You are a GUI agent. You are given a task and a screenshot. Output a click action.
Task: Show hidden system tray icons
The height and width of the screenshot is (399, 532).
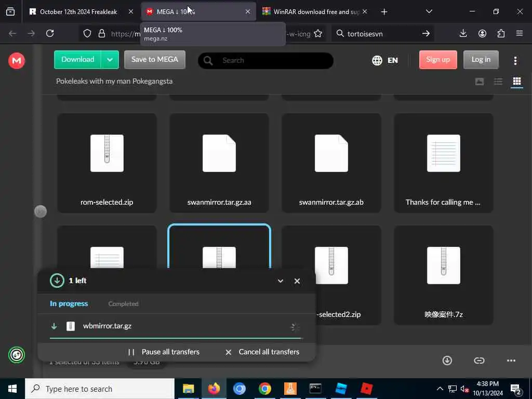(440, 389)
